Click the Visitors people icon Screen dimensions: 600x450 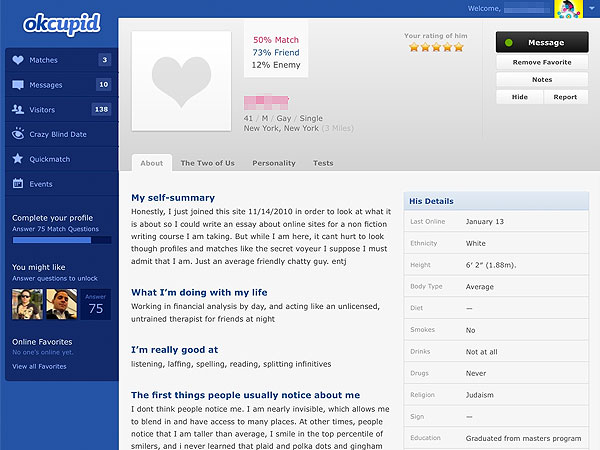18,109
